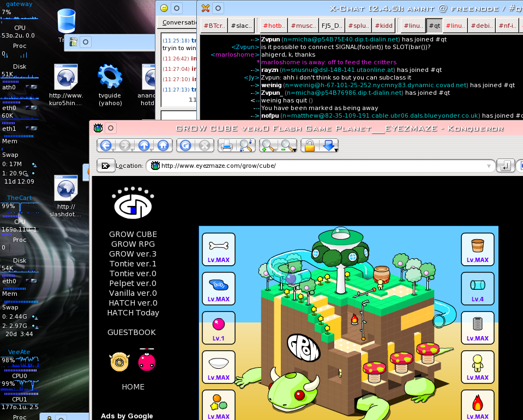
Task: Expand the Location bar history dropdown
Action: click(489, 166)
